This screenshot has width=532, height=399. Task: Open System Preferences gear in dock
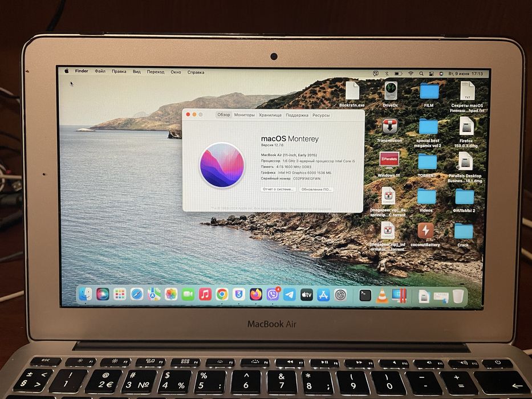pos(340,295)
